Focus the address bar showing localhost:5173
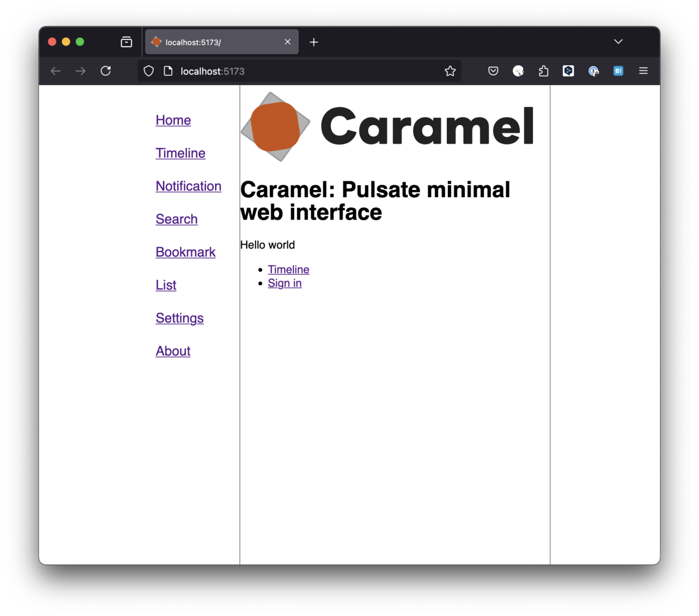This screenshot has height=616, width=699. click(x=299, y=71)
